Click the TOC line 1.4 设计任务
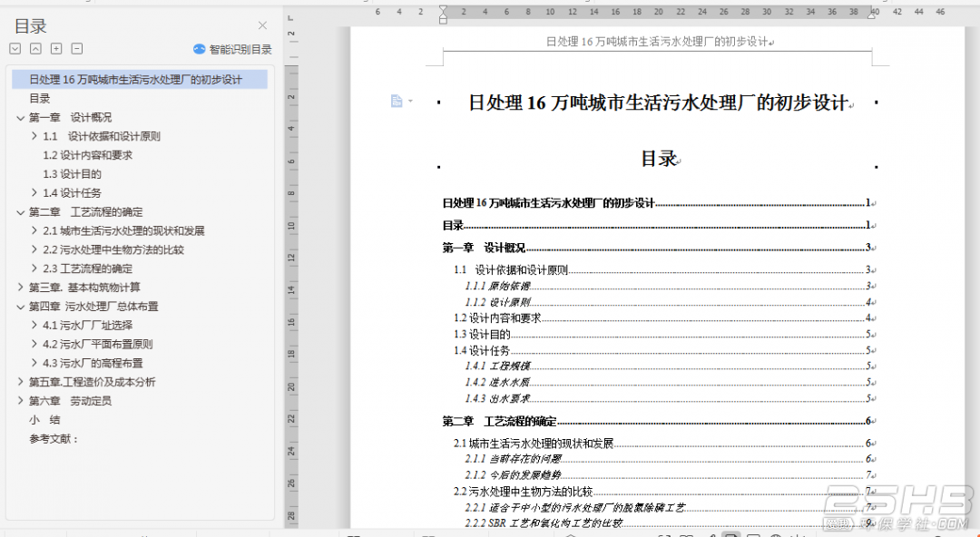Viewport: 980px width, 537px height. coord(662,350)
